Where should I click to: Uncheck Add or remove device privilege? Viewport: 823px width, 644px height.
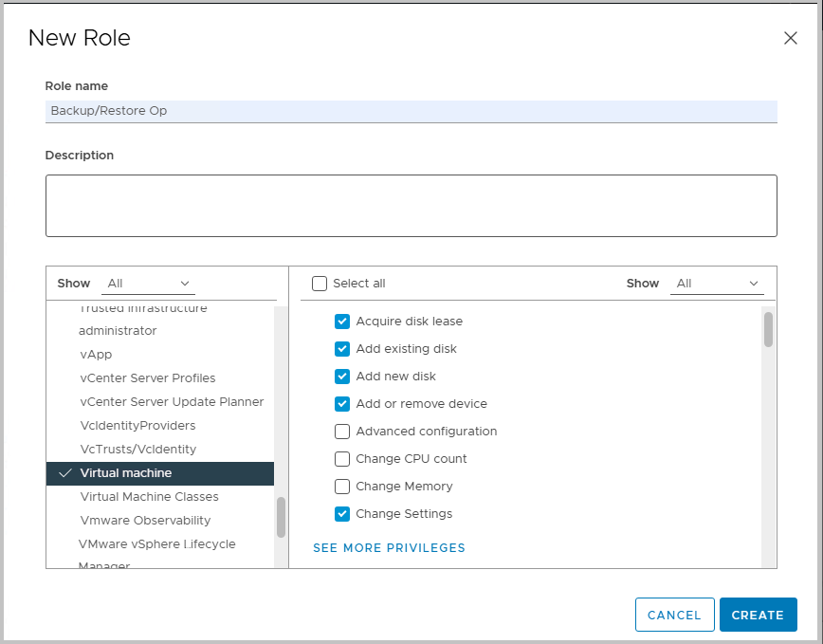click(x=342, y=404)
